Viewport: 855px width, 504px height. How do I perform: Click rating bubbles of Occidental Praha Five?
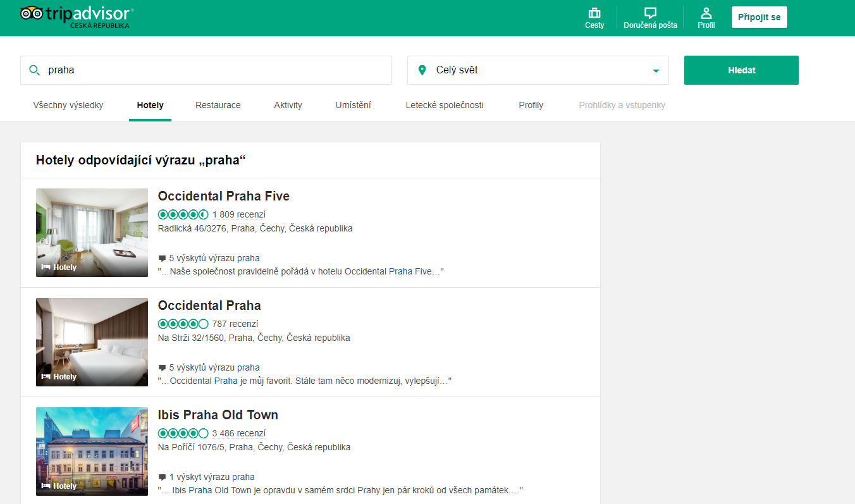pyautogui.click(x=183, y=214)
